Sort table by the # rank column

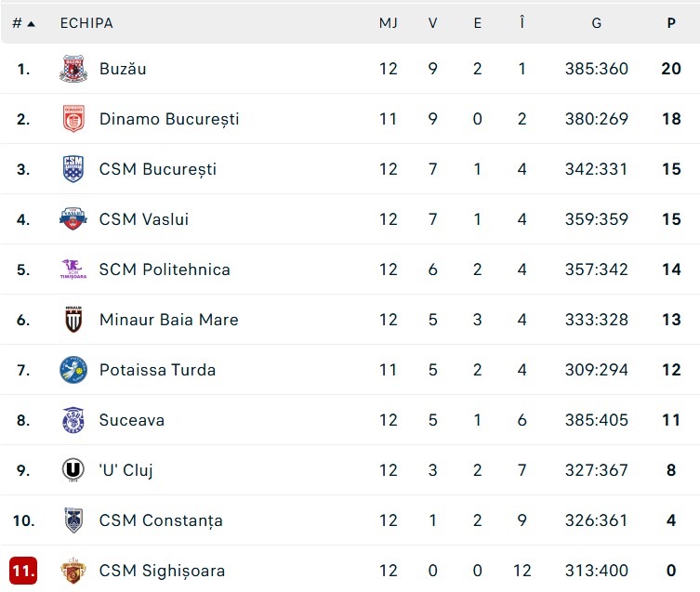point(23,22)
